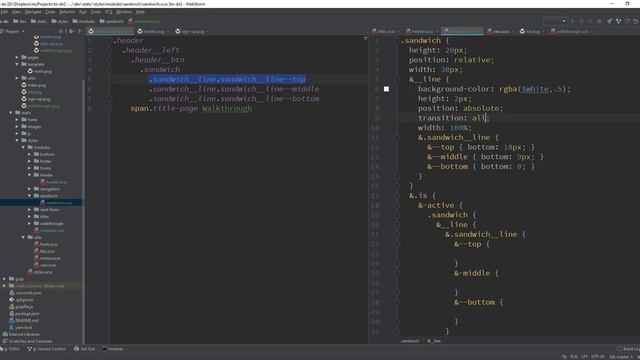The height and width of the screenshot is (360, 640).
Task: Click the modules folder in the navigation bar
Action: (x=84, y=21)
